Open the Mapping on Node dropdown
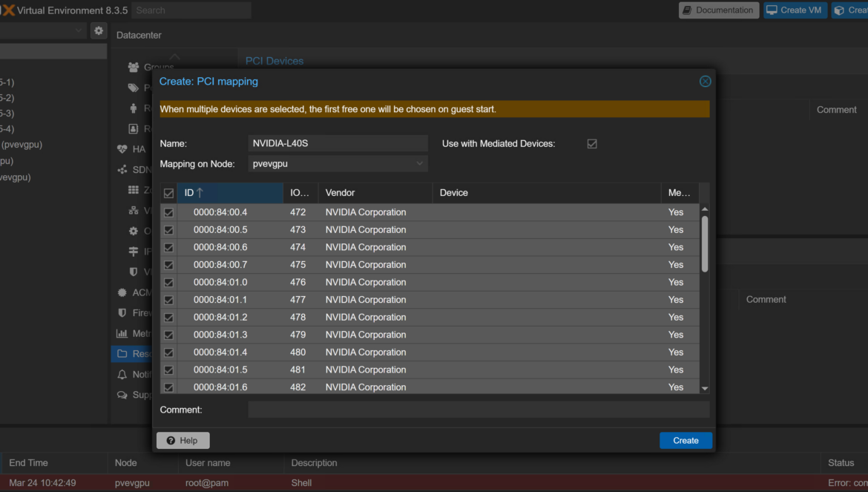Viewport: 868px width, 492px height. click(419, 164)
